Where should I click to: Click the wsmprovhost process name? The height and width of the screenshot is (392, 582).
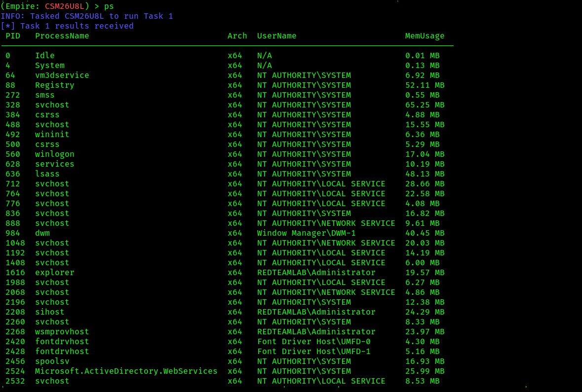click(x=62, y=332)
